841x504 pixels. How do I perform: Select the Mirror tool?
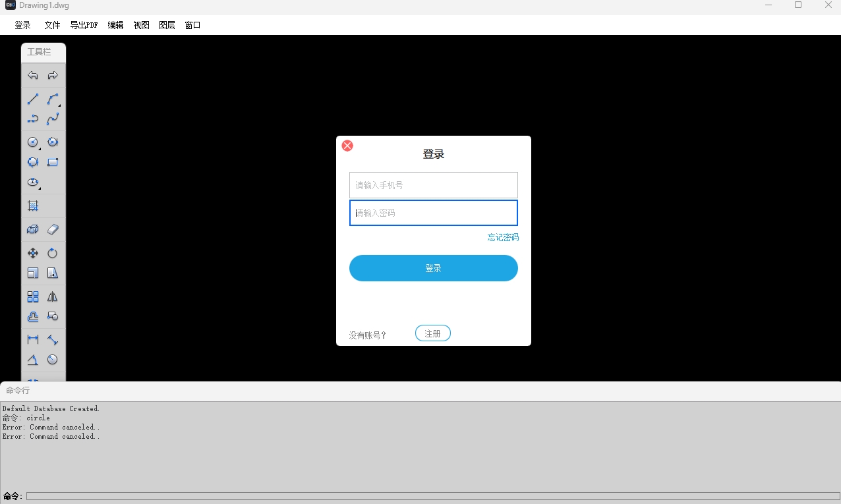coord(52,296)
